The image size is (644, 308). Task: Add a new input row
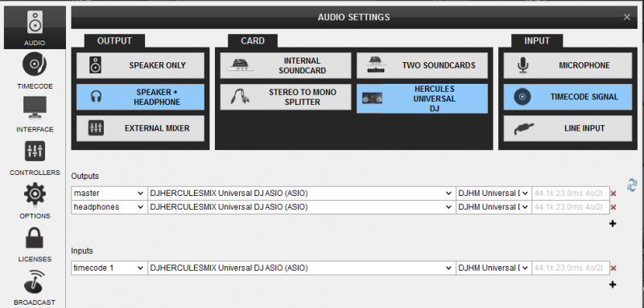point(613,284)
